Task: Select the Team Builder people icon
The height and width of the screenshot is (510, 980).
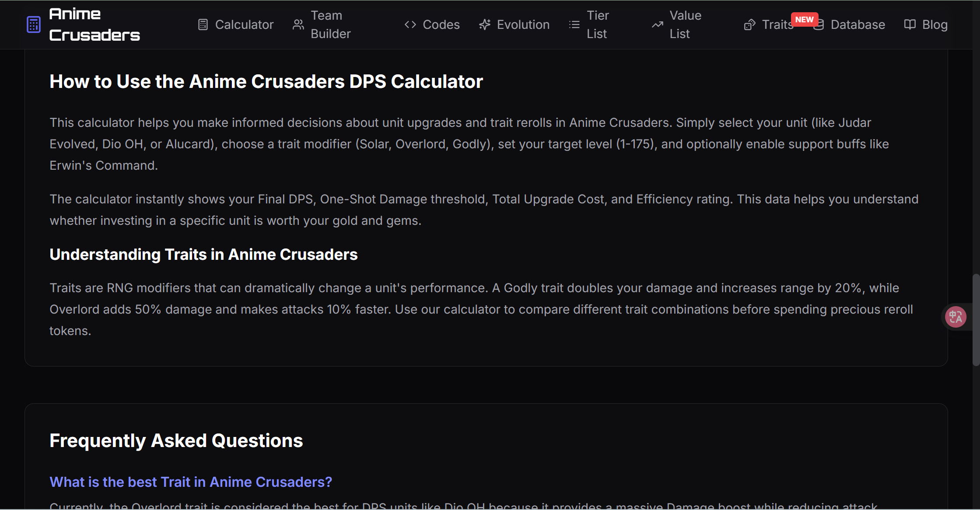Action: click(298, 24)
